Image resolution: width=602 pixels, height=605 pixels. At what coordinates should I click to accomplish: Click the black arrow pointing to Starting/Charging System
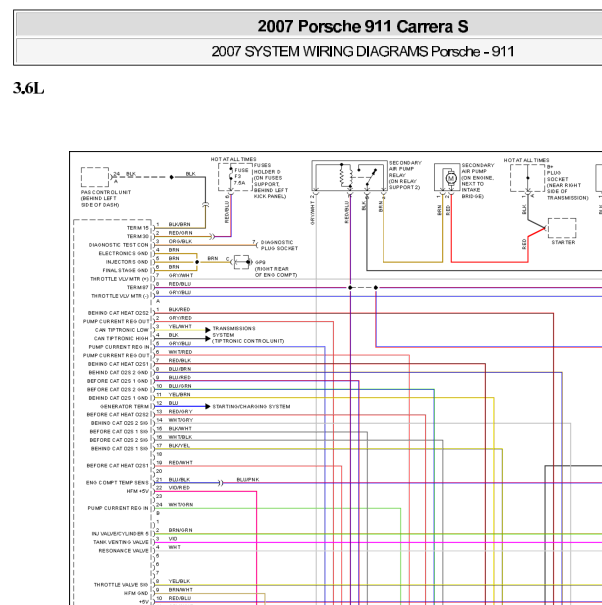208,406
